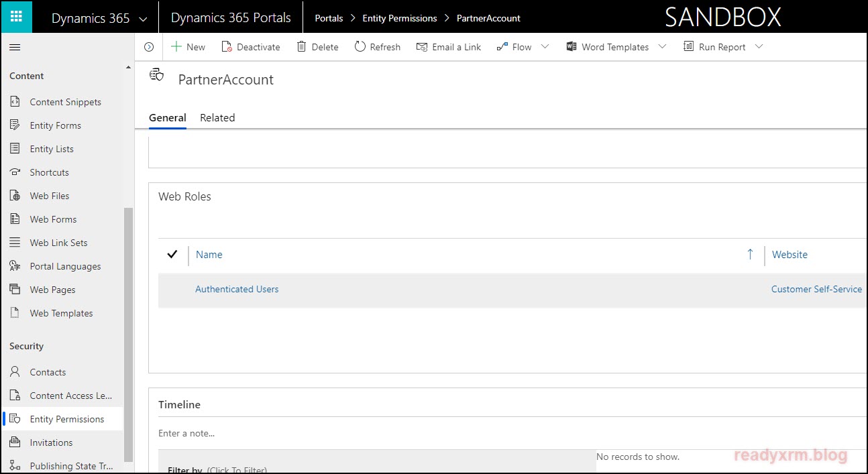Select the General tab
This screenshot has width=868, height=474.
pos(168,118)
